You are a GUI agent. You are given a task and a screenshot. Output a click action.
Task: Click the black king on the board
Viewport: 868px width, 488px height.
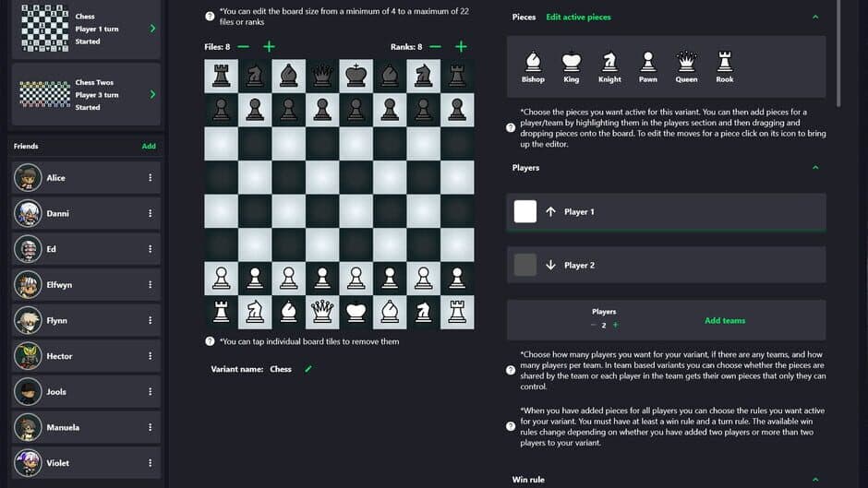point(356,76)
